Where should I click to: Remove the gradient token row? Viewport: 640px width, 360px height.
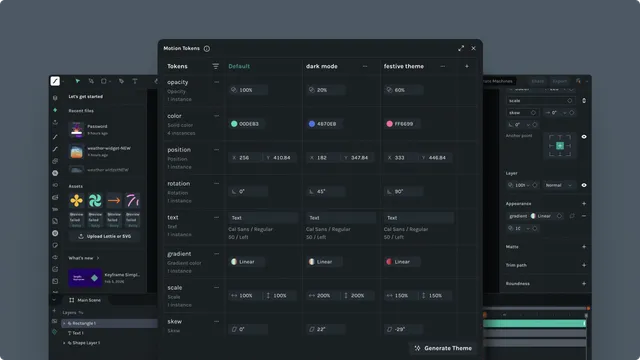217,254
